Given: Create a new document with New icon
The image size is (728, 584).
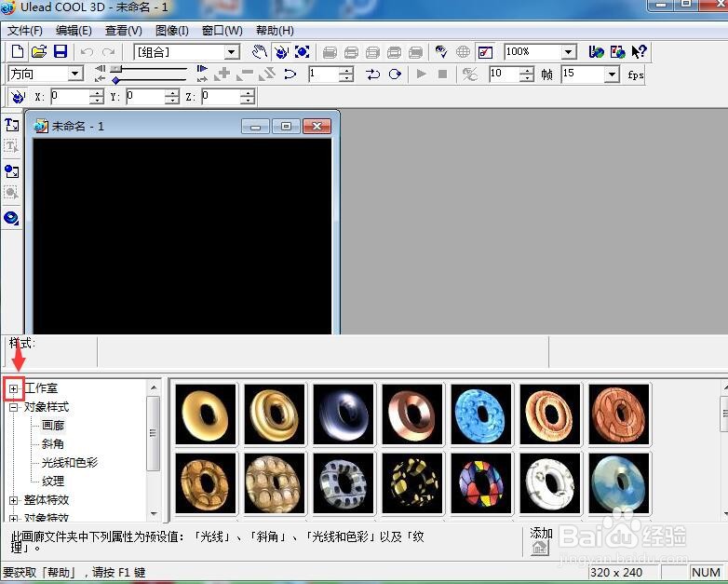Looking at the screenshot, I should coord(18,51).
